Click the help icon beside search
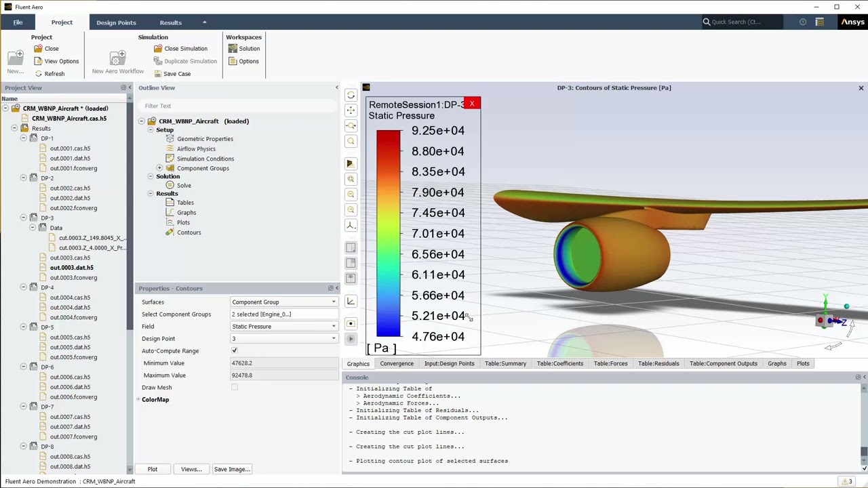 click(803, 22)
